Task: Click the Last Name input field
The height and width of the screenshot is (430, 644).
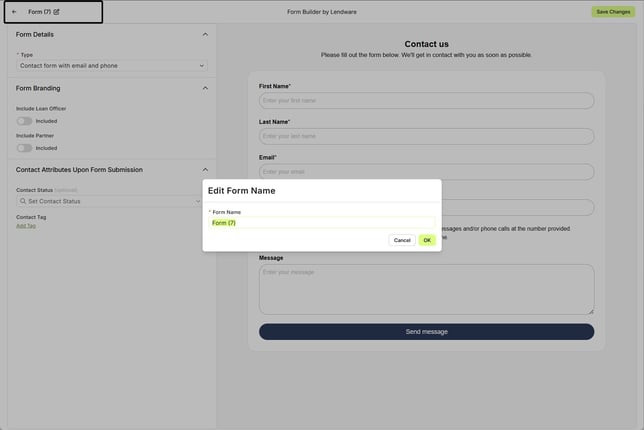Action: 426,136
